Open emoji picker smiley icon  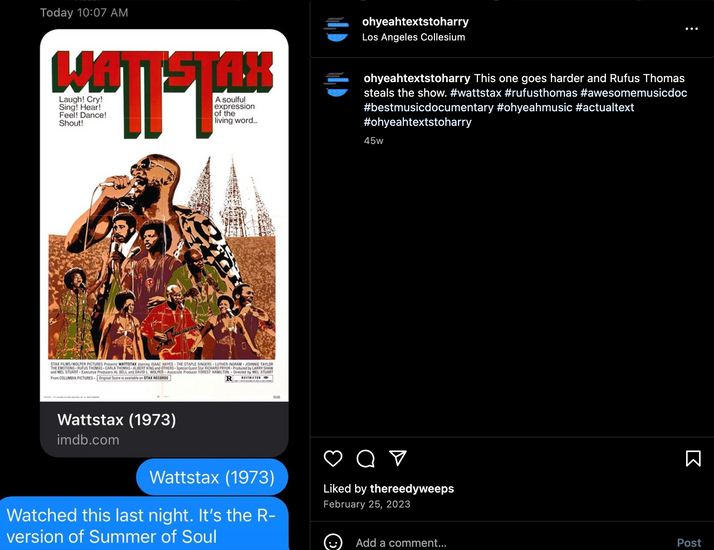[333, 542]
